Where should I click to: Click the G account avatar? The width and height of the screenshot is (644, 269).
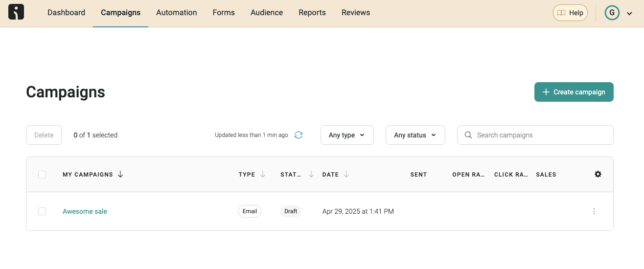(612, 13)
